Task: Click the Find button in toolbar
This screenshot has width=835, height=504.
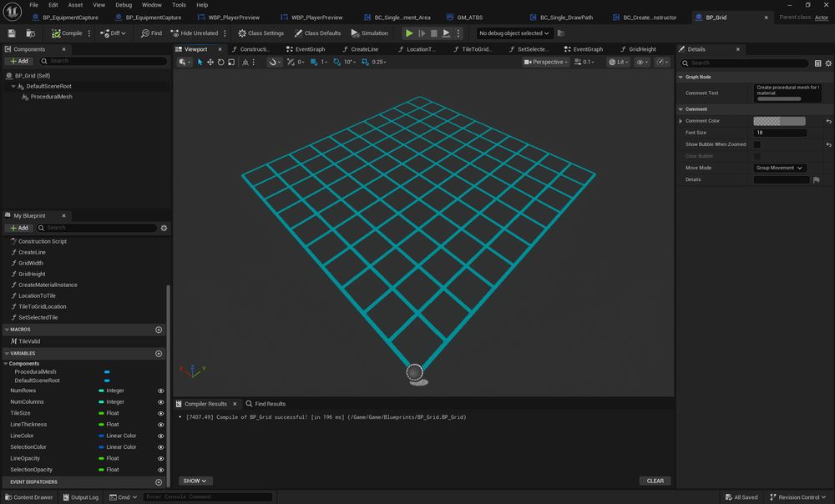Action: point(151,33)
